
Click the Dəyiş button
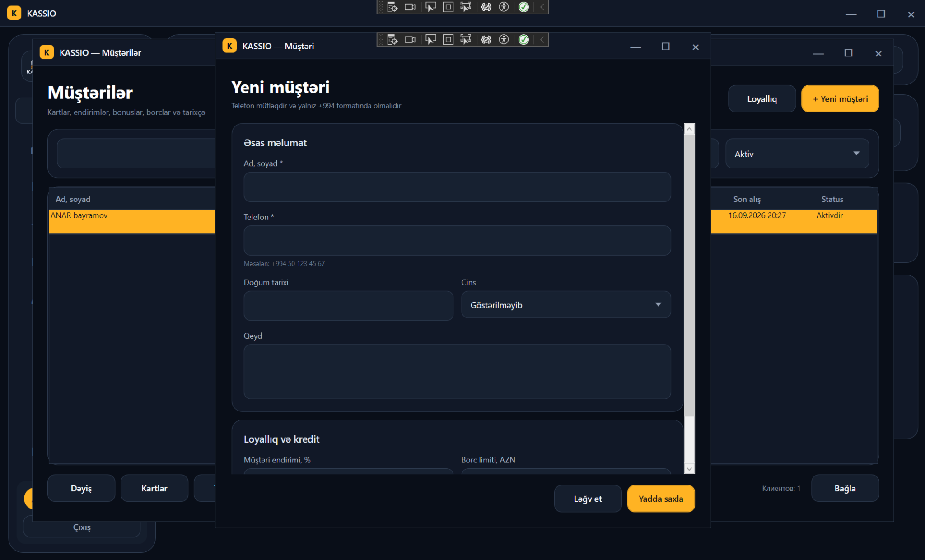point(81,488)
